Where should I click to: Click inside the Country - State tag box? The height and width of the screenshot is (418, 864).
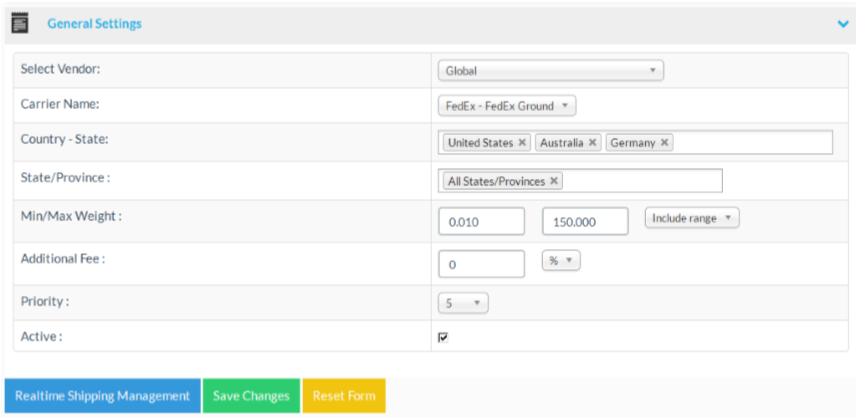[750, 143]
